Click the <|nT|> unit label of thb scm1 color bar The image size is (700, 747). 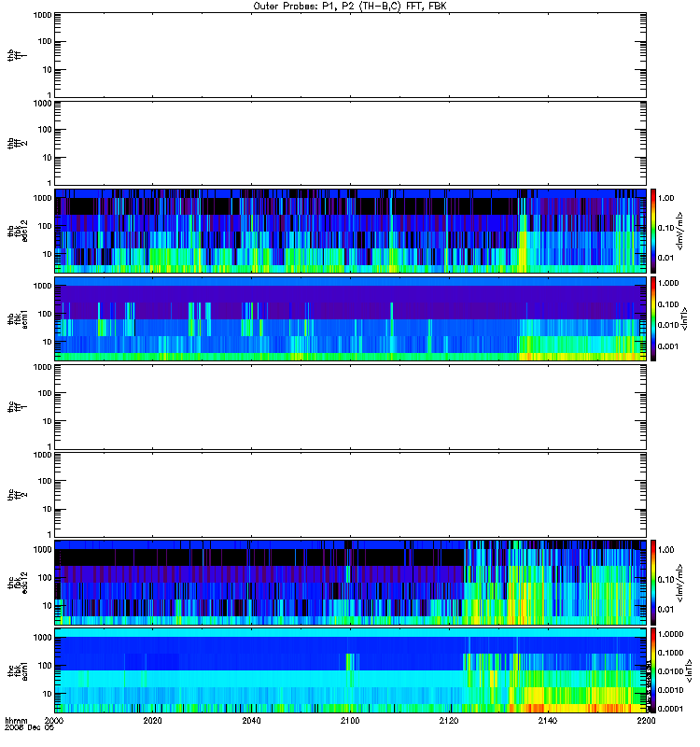[684, 318]
